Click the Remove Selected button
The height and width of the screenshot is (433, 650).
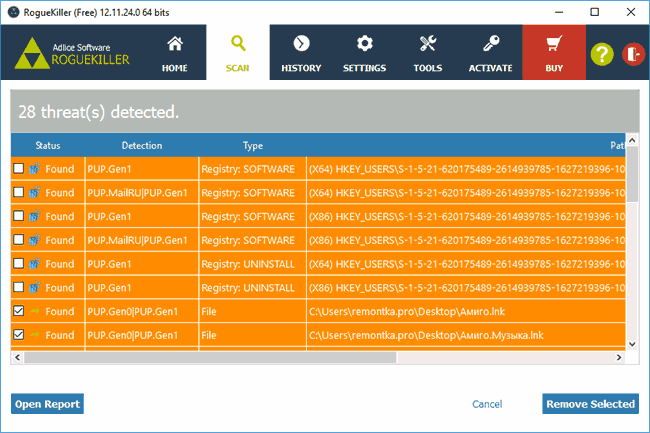[x=590, y=404]
